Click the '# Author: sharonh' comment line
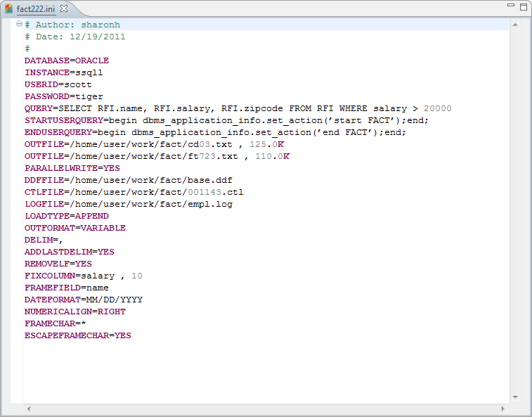 click(72, 25)
